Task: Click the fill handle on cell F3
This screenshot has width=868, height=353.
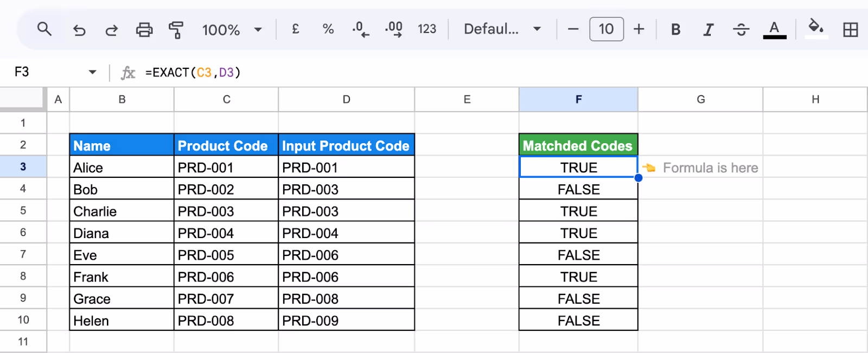Action: click(639, 178)
